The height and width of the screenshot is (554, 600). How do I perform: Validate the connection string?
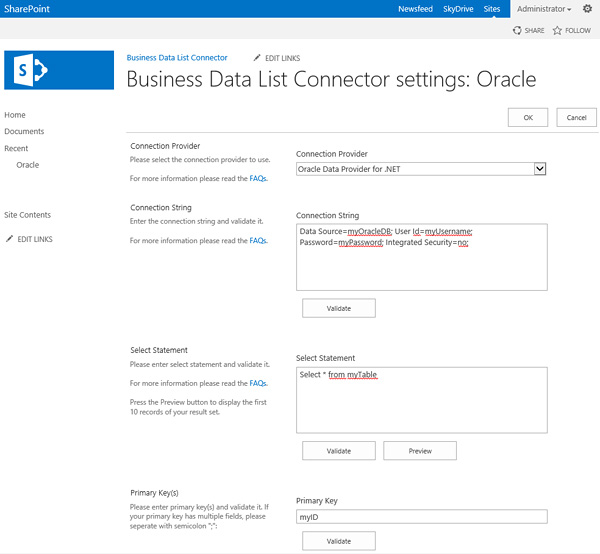[x=339, y=308]
